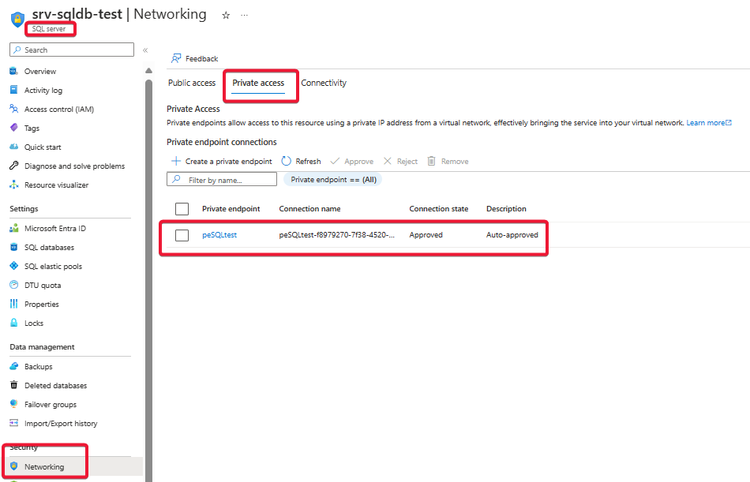Open Access control (IAM) icon

tap(14, 109)
